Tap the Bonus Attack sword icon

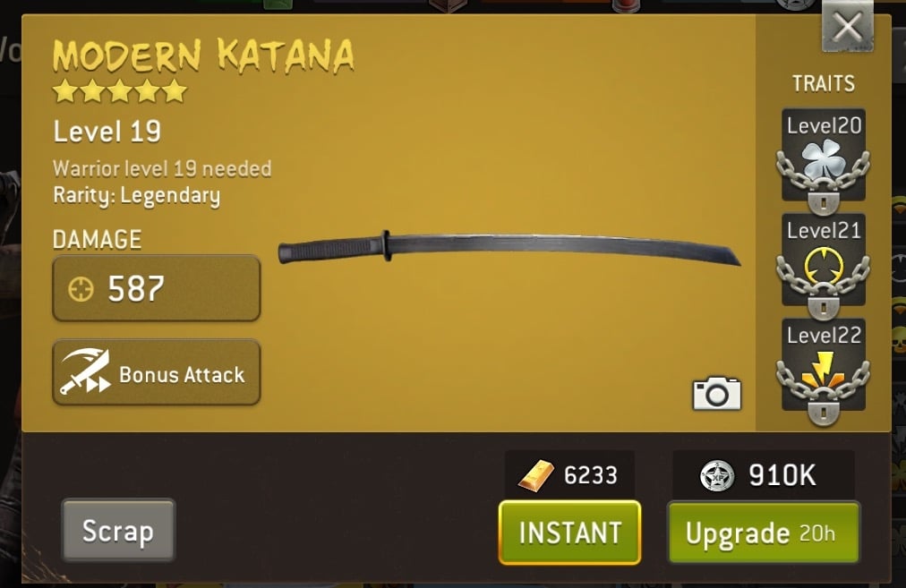click(x=86, y=372)
